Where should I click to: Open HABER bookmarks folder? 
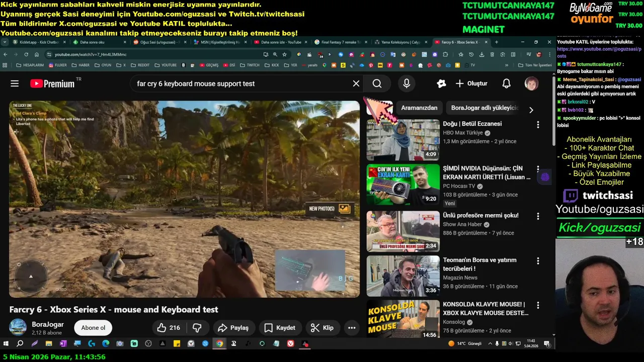tap(80, 65)
